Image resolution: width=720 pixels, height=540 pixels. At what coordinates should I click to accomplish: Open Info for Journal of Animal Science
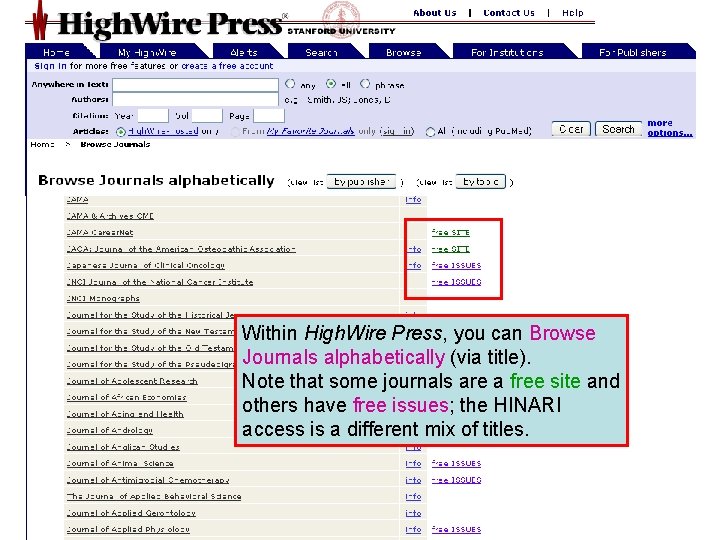click(413, 464)
